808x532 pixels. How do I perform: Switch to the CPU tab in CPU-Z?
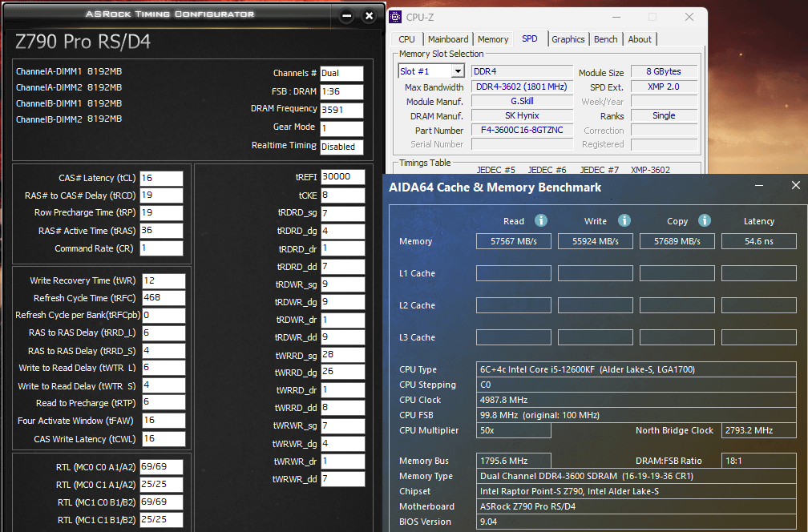(x=406, y=39)
